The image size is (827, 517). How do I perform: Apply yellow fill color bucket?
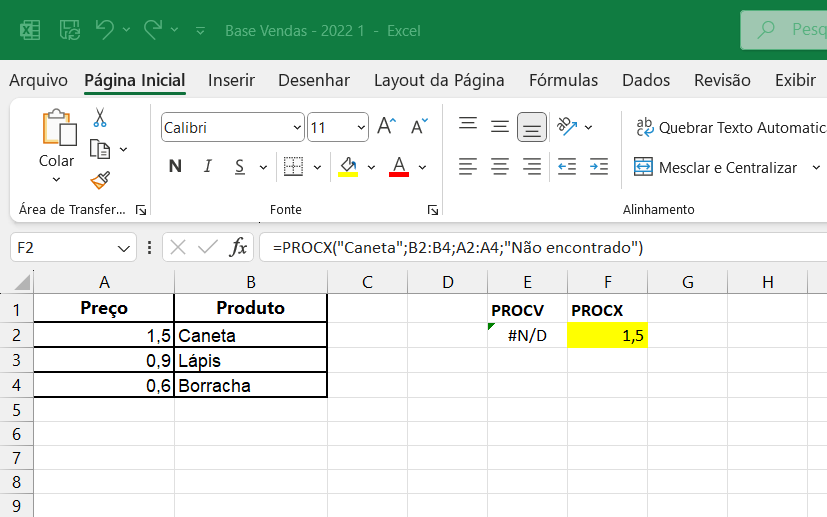point(348,167)
